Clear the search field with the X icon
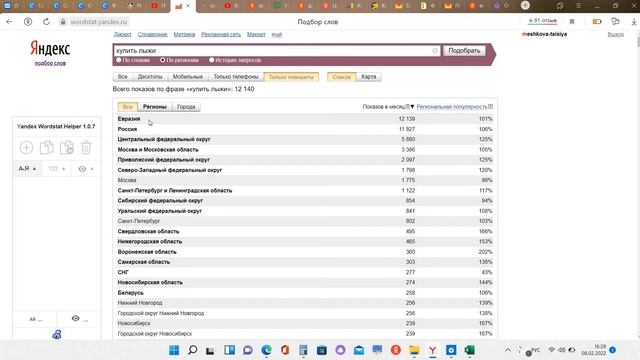 [435, 51]
